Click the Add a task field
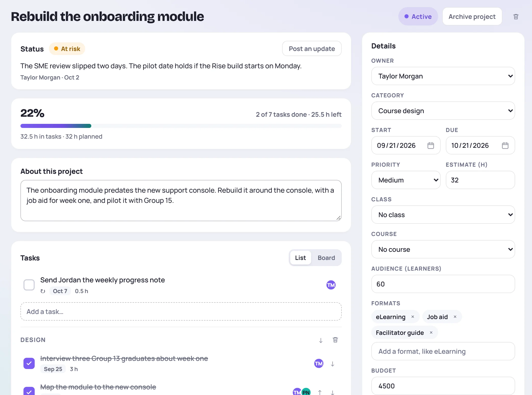The height and width of the screenshot is (395, 532). (x=181, y=311)
